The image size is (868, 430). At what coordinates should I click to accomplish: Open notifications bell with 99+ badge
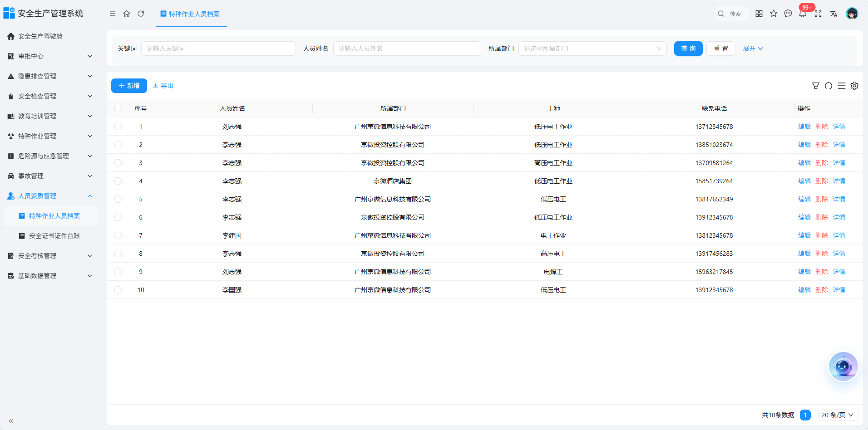803,14
